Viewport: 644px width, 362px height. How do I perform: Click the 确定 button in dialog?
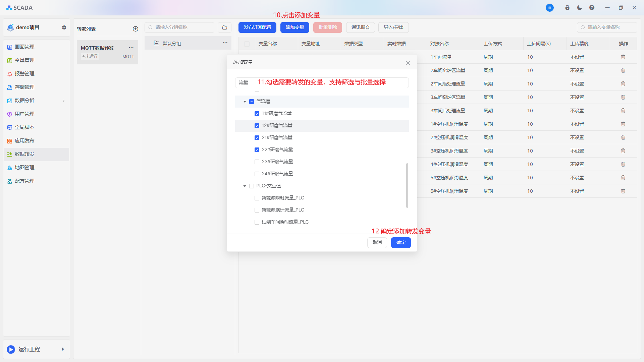pos(401,242)
